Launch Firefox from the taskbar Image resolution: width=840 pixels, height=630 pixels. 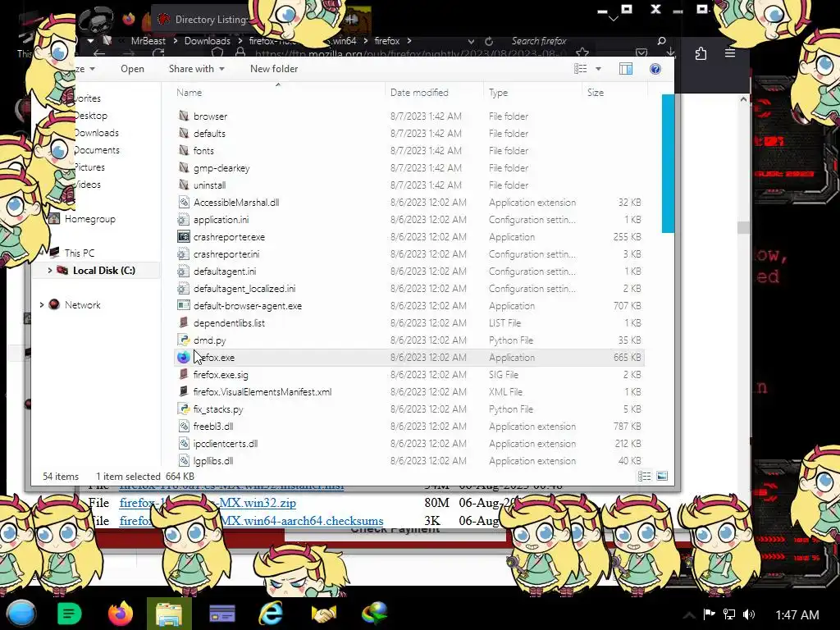pos(120,614)
